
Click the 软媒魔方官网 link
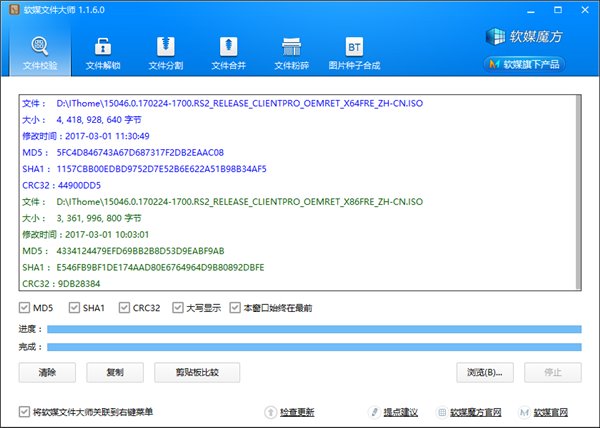pyautogui.click(x=476, y=412)
